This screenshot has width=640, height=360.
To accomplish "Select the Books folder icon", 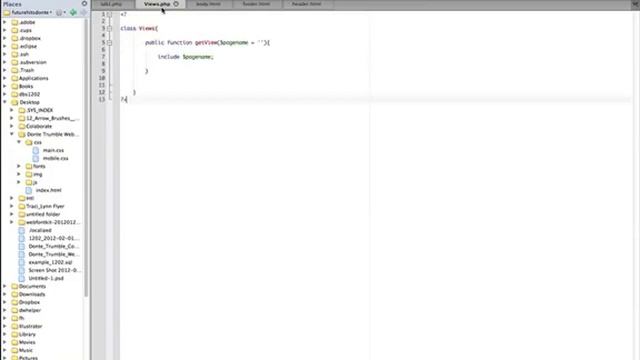I will [x=15, y=86].
